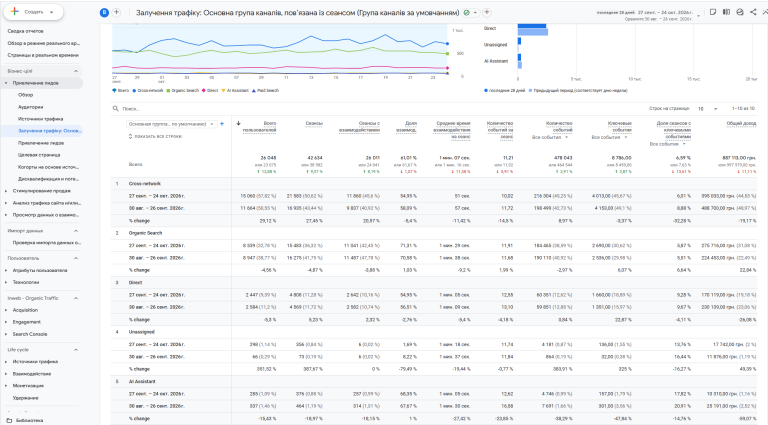Expand Стимулирование продаж in the sidebar
Image resolution: width=768 pixels, height=425 pixels.
pos(6,191)
